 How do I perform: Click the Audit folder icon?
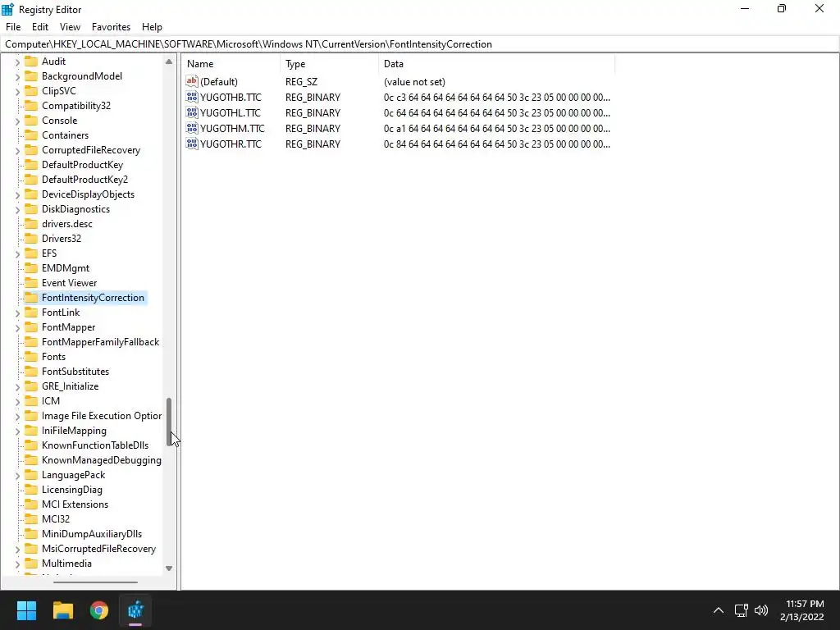coord(32,61)
